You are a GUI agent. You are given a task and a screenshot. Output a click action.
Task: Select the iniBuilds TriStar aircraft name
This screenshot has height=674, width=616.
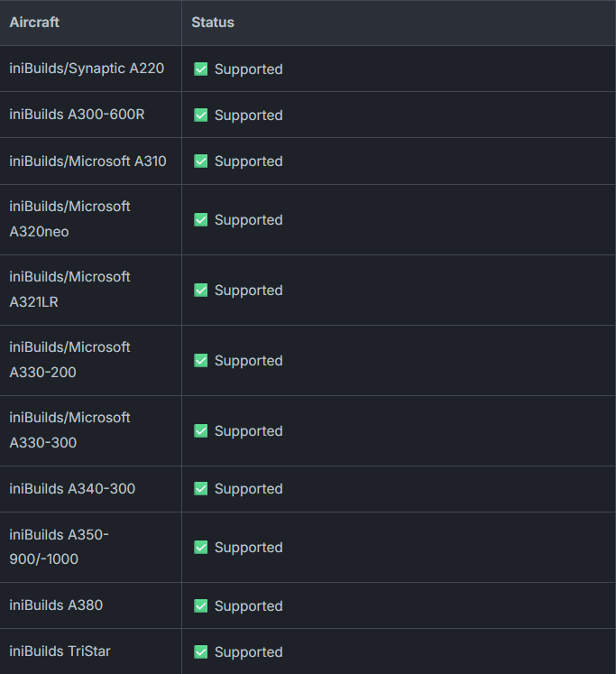coord(60,651)
